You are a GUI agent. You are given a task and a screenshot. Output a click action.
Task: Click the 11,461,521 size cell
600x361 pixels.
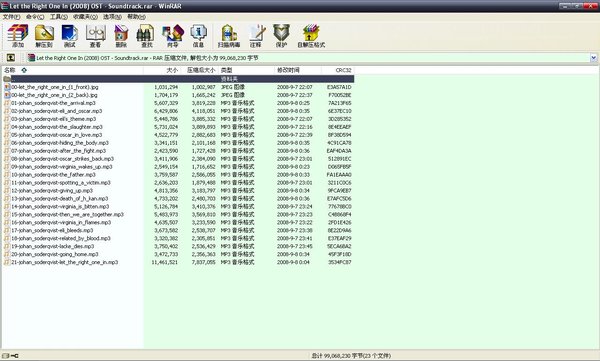165,262
